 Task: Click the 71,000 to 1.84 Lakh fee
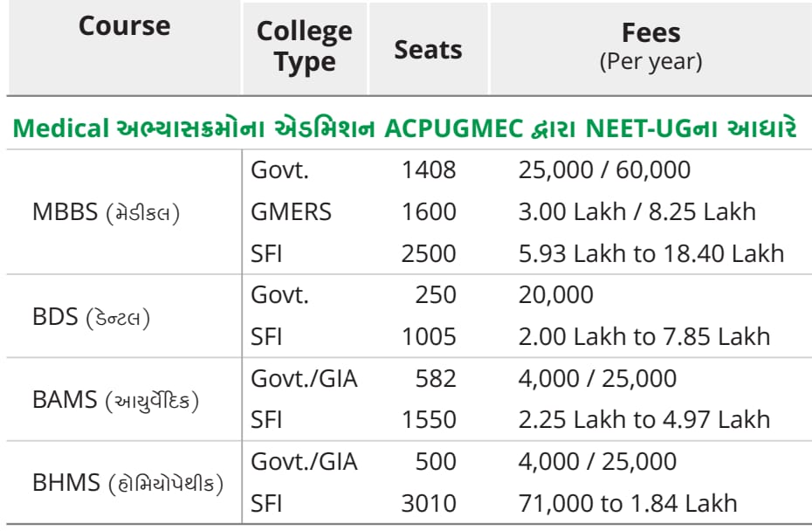(628, 504)
